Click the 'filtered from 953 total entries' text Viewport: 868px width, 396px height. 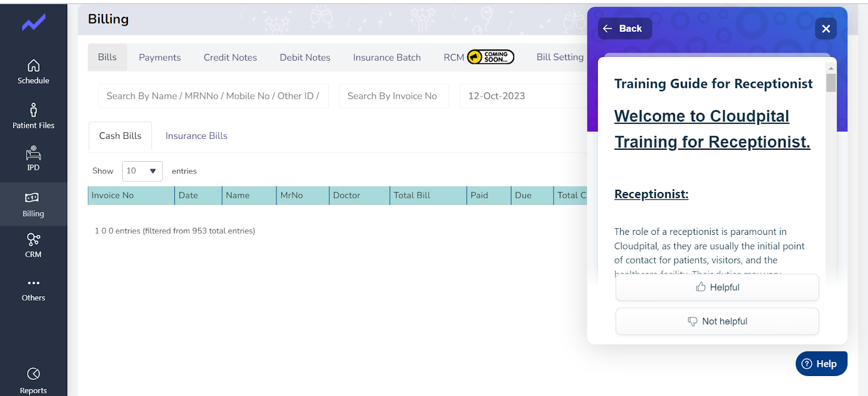pos(199,231)
